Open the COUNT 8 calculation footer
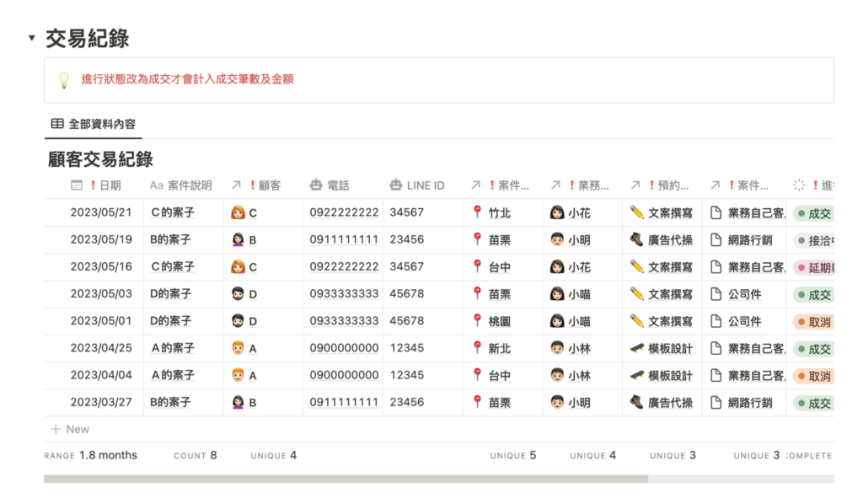This screenshot has height=504, width=863. point(195,455)
